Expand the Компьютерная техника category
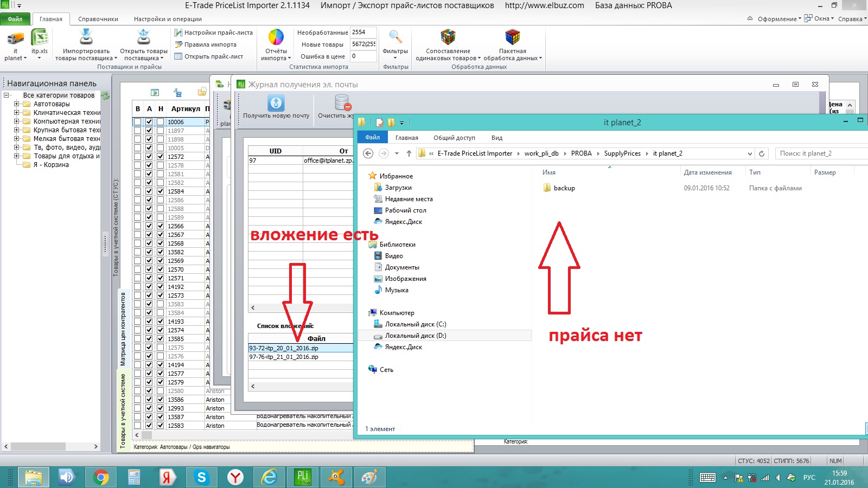 pos(16,121)
